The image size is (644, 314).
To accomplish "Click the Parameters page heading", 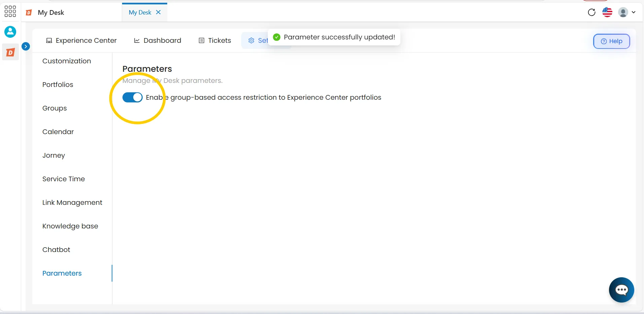I will click(147, 69).
